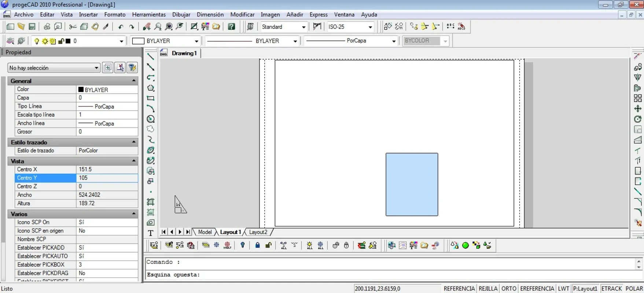Go to the last layout tab arrow

188,232
